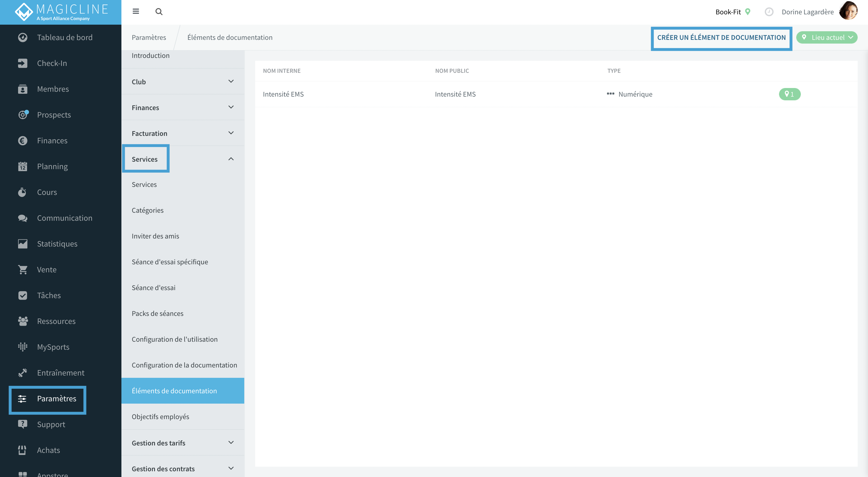
Task: Open Planning calendar icon in the sidebar
Action: pos(23,166)
